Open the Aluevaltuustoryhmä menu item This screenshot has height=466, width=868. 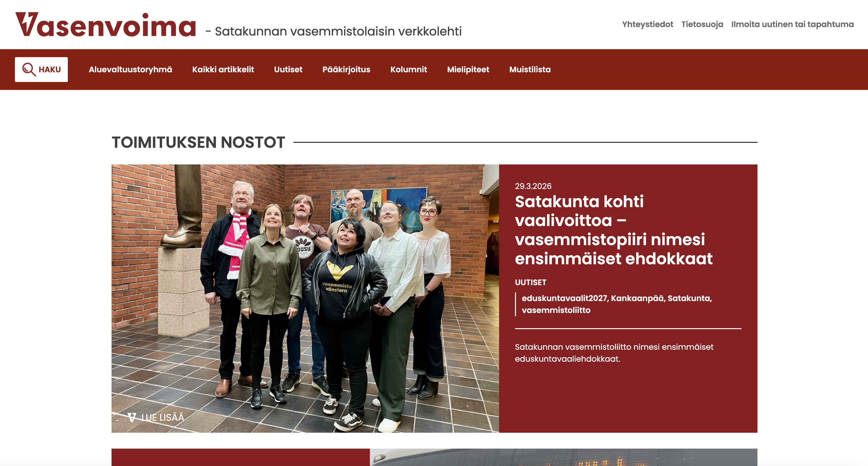[x=130, y=69]
